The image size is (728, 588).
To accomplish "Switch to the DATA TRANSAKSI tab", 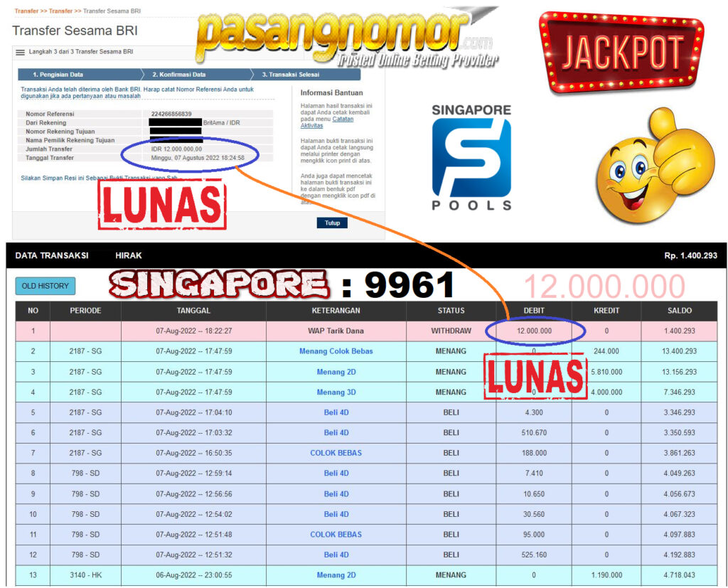I will click(x=51, y=255).
